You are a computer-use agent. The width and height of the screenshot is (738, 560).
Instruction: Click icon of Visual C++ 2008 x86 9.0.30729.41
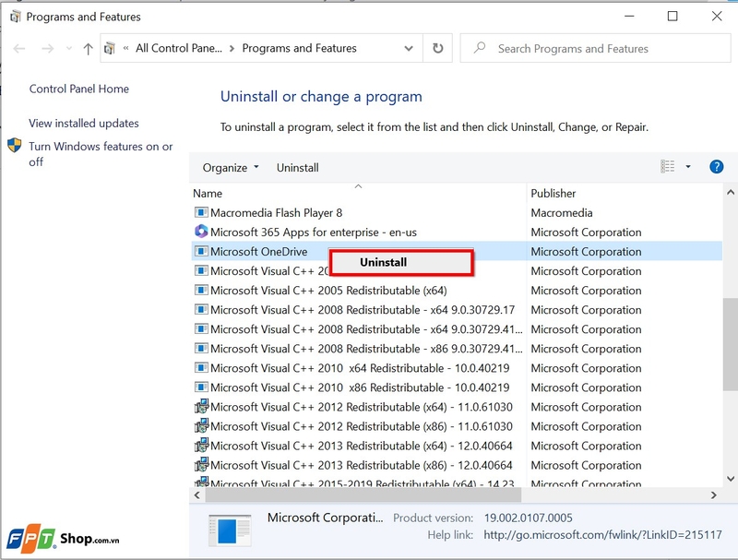[201, 348]
